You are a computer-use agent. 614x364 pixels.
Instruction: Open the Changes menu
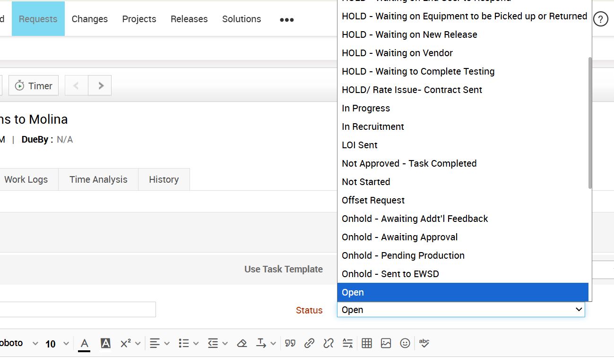point(90,19)
